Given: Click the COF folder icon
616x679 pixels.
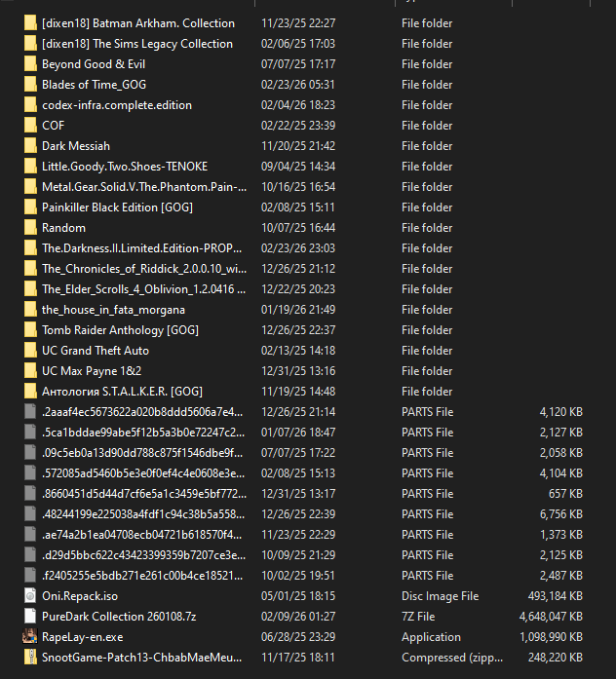Looking at the screenshot, I should click(x=30, y=125).
